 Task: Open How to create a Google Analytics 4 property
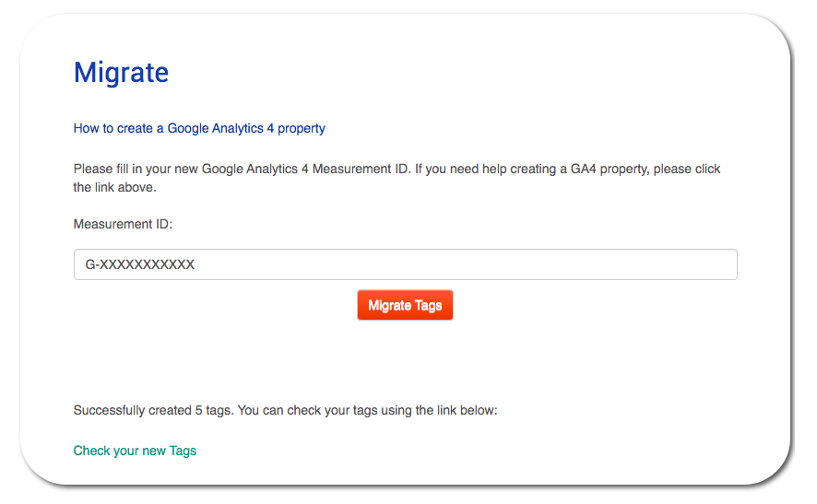199,129
